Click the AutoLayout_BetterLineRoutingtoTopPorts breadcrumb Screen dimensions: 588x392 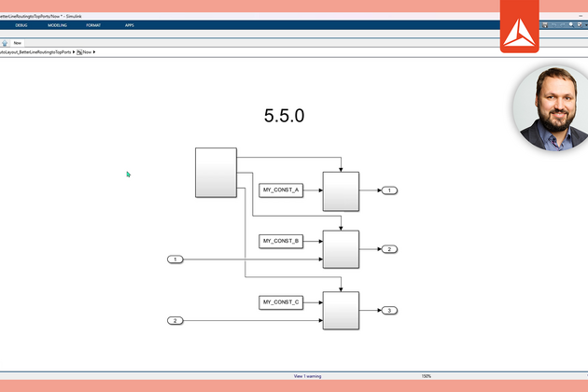35,52
